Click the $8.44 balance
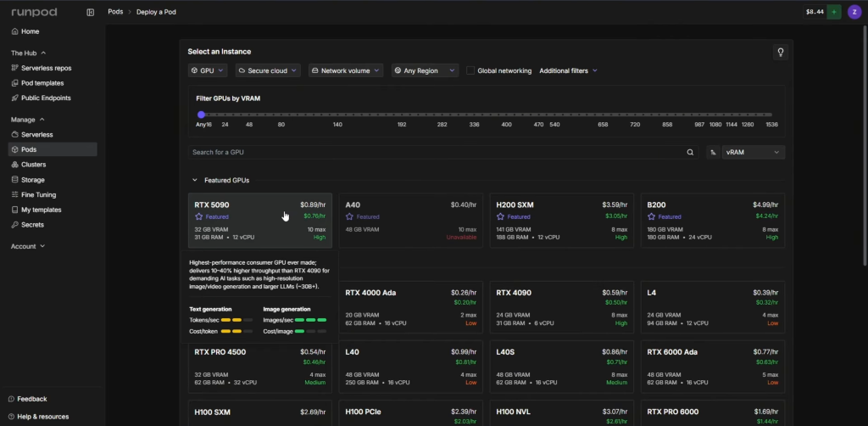The image size is (868, 426). click(815, 12)
